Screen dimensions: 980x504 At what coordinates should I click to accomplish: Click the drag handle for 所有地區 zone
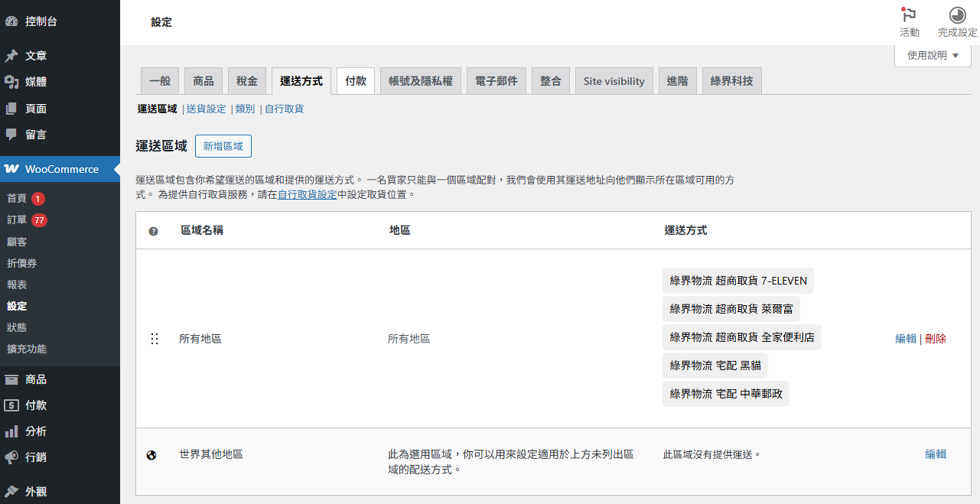(x=155, y=339)
